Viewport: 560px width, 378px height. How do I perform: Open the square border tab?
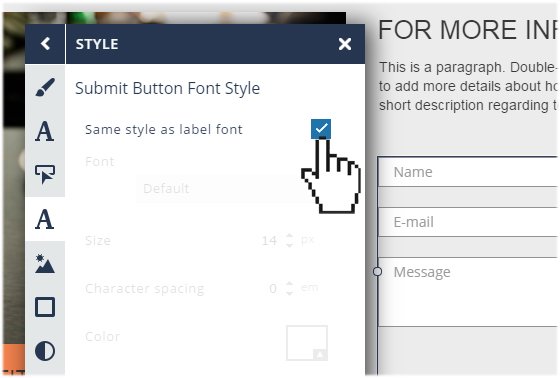coord(45,307)
